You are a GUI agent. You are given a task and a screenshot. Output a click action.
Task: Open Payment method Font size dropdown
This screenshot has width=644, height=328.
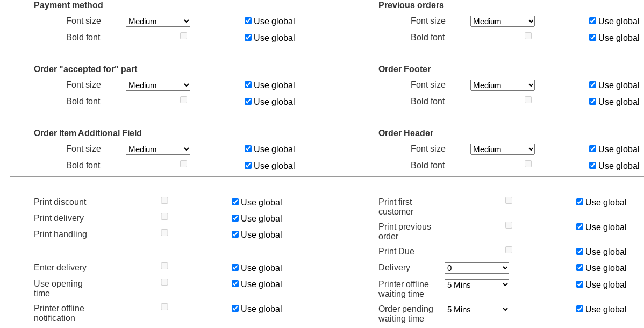pos(158,22)
